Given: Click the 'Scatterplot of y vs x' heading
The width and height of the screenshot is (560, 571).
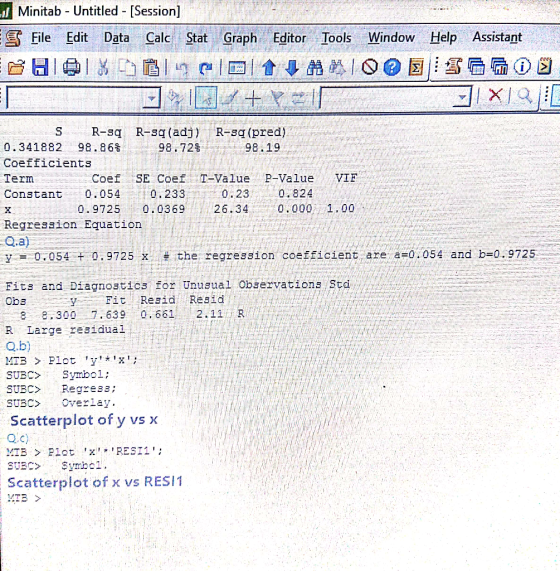Looking at the screenshot, I should pyautogui.click(x=84, y=420).
